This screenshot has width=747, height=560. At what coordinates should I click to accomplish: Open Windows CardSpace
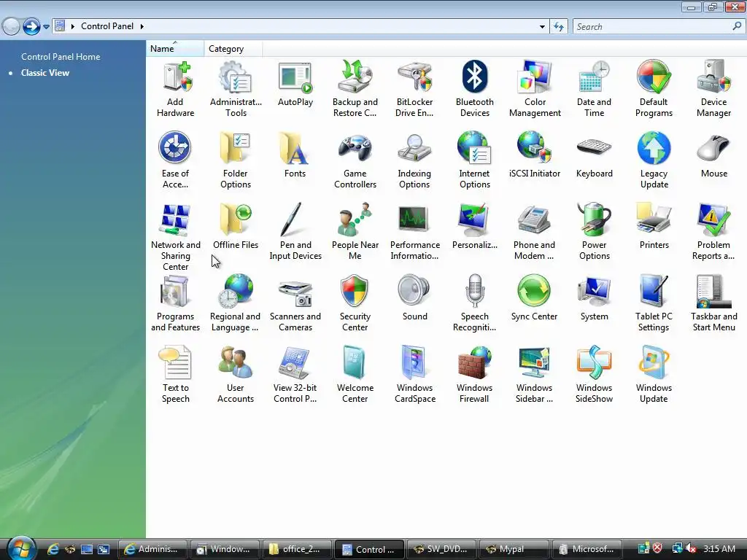click(415, 375)
